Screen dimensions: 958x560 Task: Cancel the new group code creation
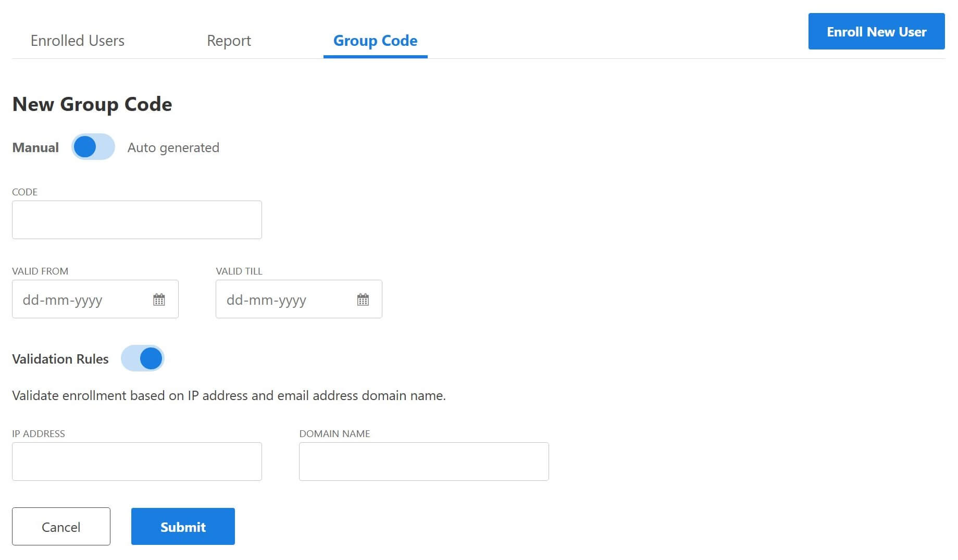tap(60, 526)
